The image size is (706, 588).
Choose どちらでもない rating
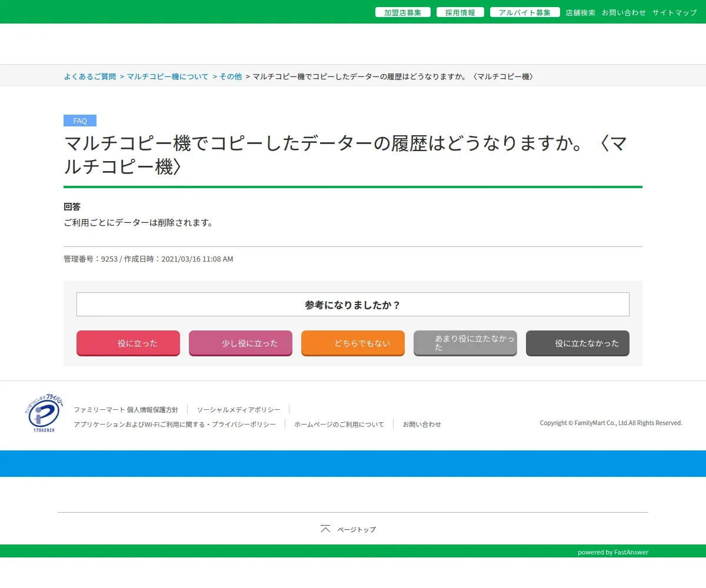click(x=353, y=343)
